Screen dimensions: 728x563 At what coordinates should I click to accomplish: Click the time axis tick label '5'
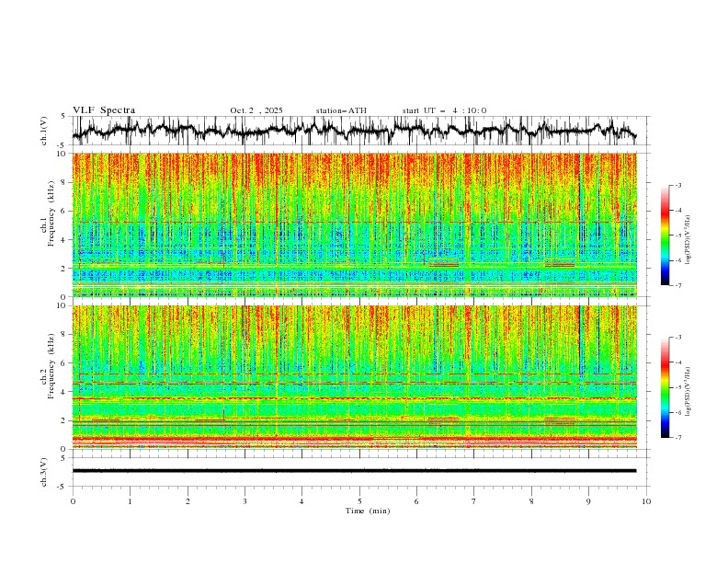(359, 501)
